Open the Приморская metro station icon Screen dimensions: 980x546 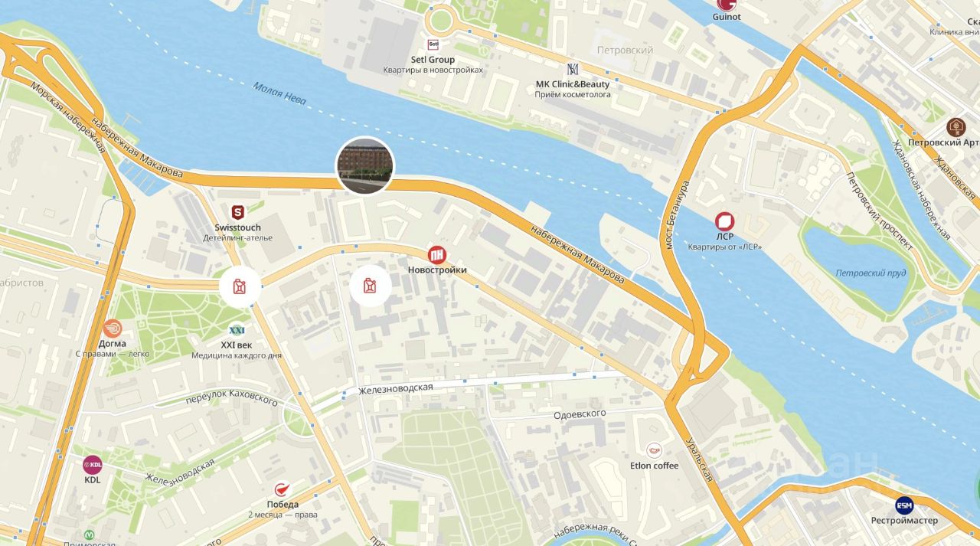(x=90, y=535)
